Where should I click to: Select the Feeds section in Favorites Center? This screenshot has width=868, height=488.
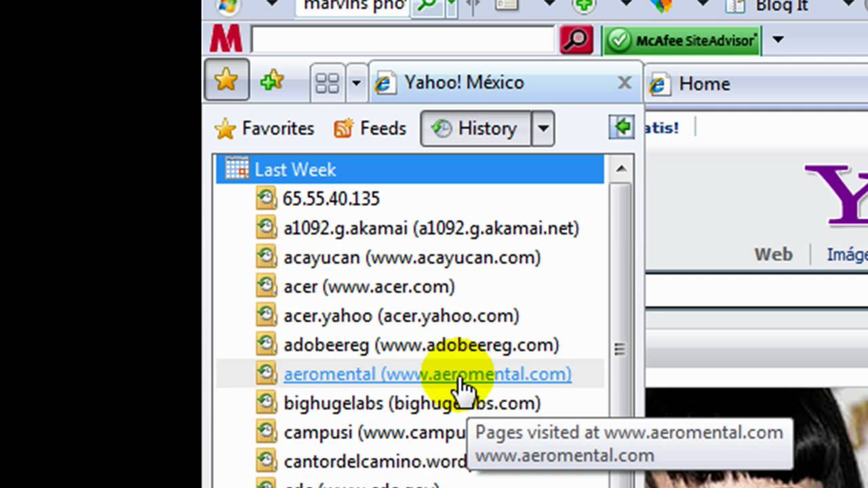pyautogui.click(x=370, y=128)
